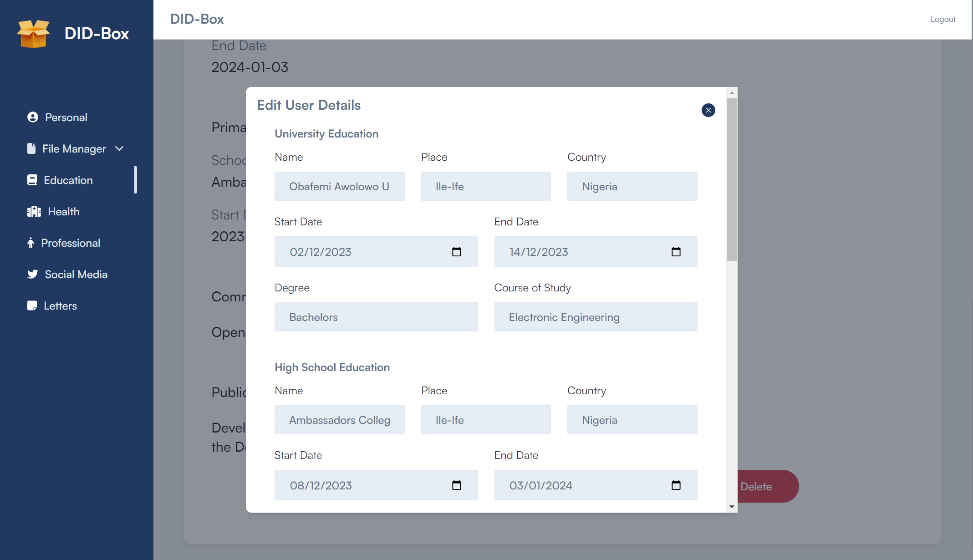Go to the Letters section
Screen dimensions: 973x560
[x=60, y=306]
